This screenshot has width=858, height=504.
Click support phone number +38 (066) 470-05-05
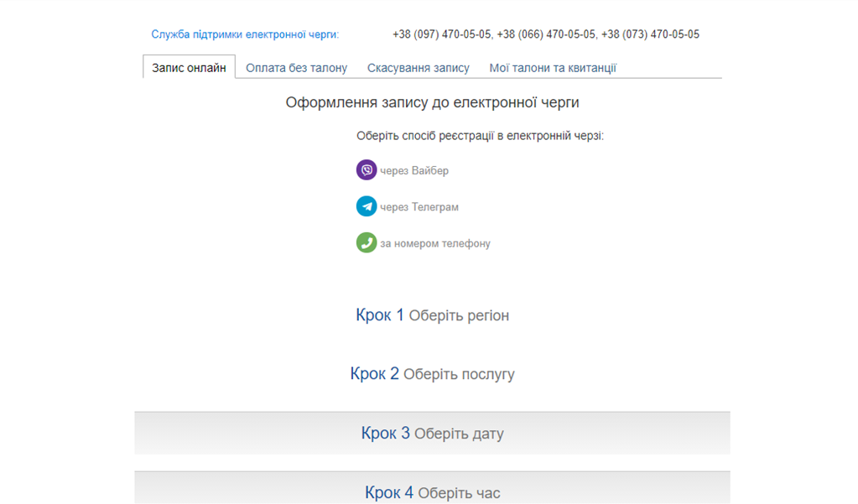click(546, 34)
